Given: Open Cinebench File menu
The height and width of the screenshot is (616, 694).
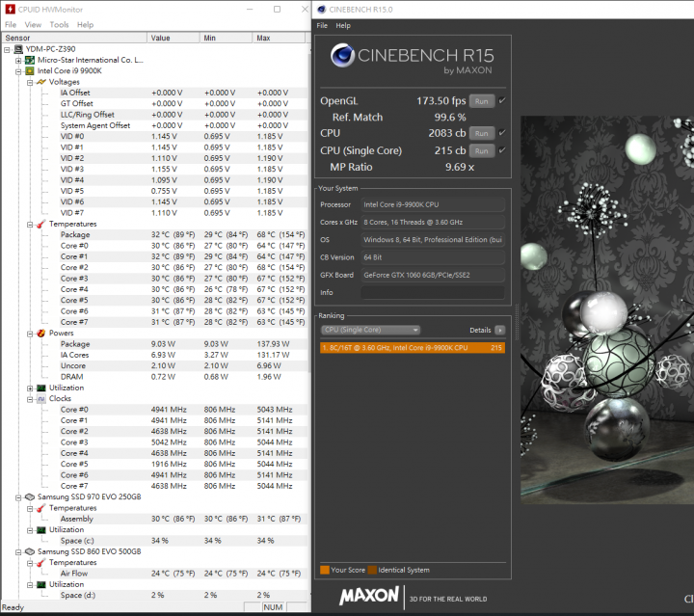Looking at the screenshot, I should 322,26.
